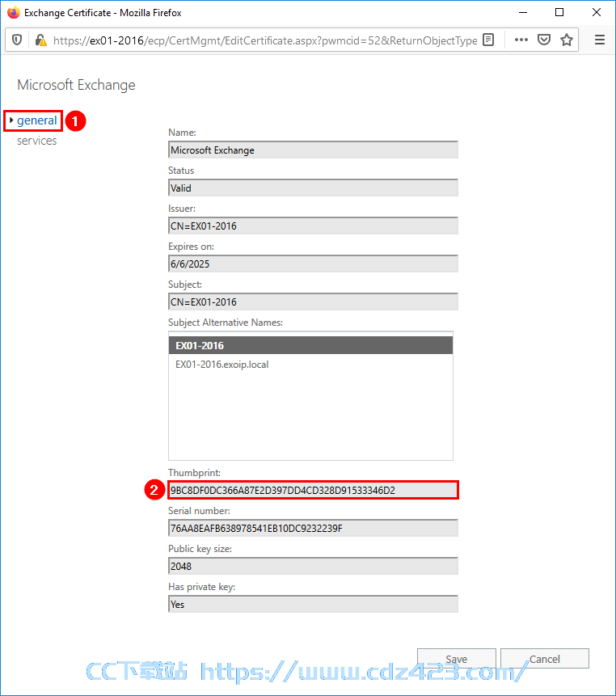
Task: Click the Expires on field 6/6/2025
Action: [313, 264]
